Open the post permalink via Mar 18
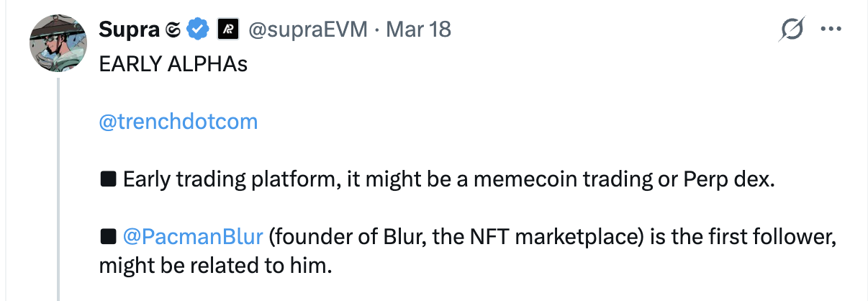Viewport: 868px width, 301px height. tap(418, 30)
